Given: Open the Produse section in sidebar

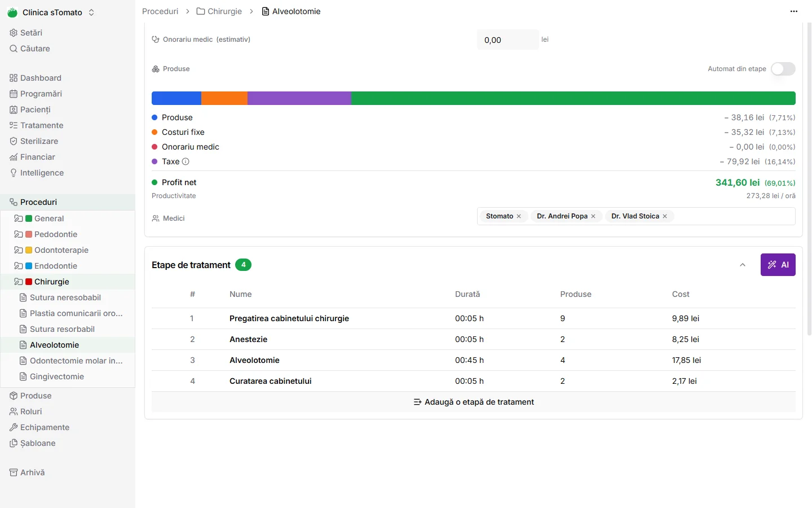Looking at the screenshot, I should point(30,396).
